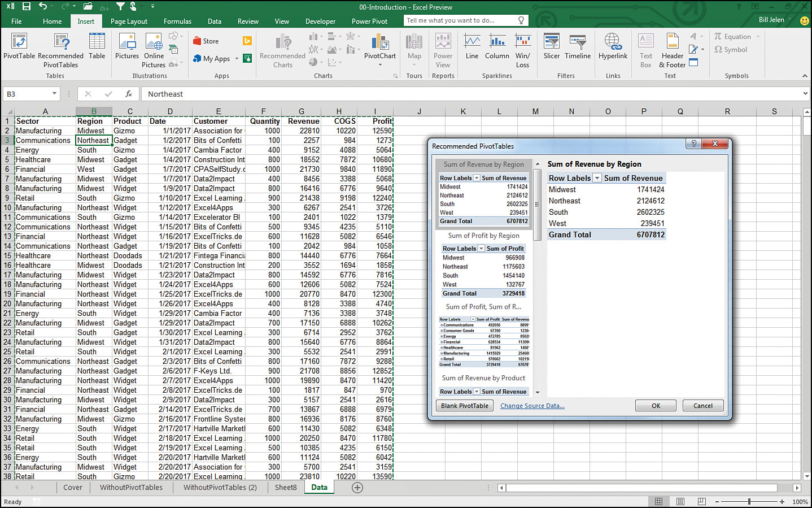This screenshot has width=812, height=508.
Task: Open the Store apps button
Action: click(206, 41)
